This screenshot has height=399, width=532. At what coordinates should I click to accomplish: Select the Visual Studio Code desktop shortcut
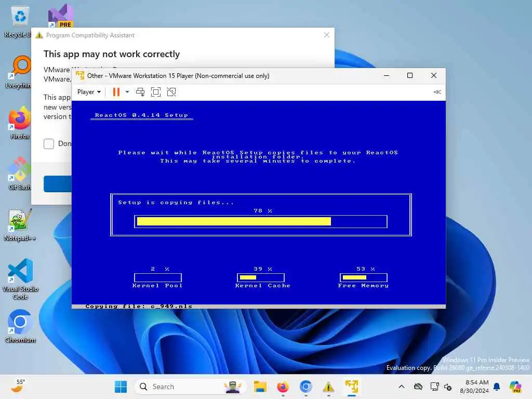pyautogui.click(x=20, y=279)
